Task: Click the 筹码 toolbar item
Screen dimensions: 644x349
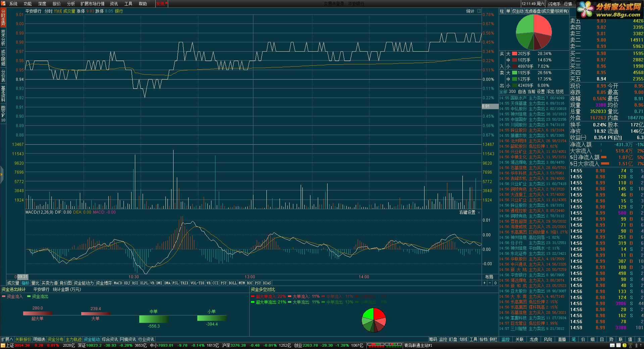Action: [433, 339]
